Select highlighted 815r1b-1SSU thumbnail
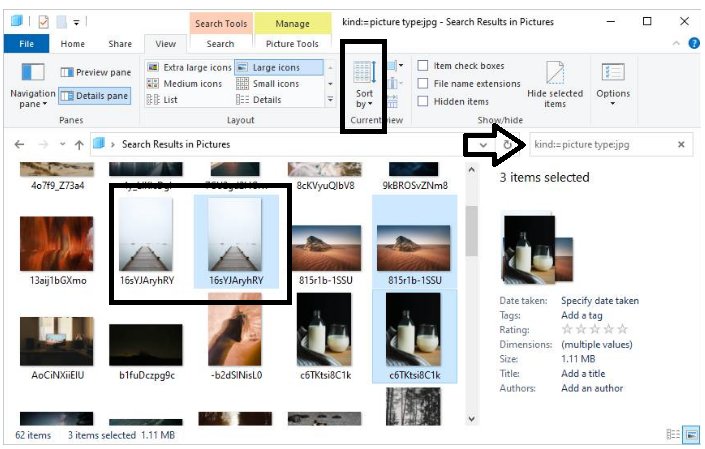The image size is (705, 449). click(x=414, y=242)
